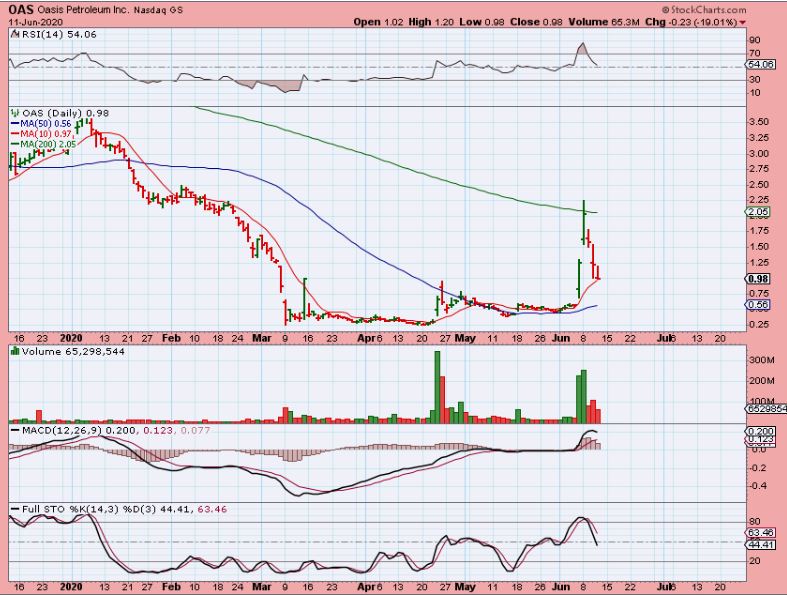Click the blue MA(50) legend line marker
The image size is (787, 596).
[x=15, y=124]
